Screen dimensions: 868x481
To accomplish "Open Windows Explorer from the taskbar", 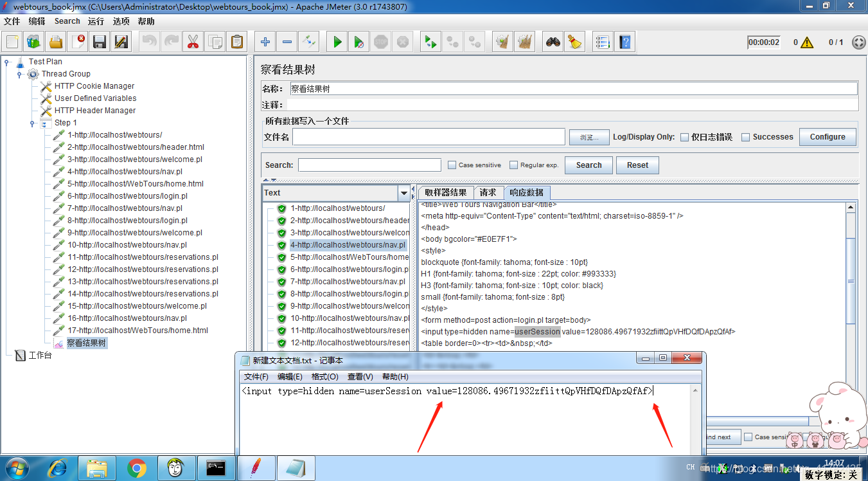I will [x=98, y=468].
